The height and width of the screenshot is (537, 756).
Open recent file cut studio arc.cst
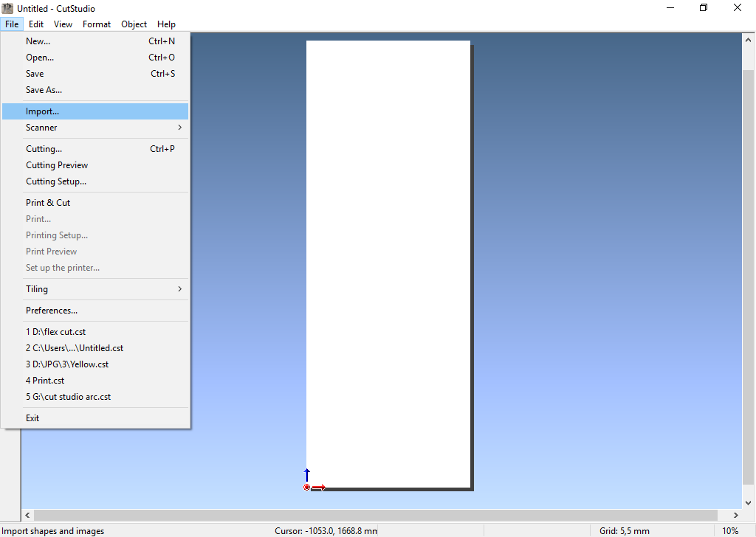tap(95, 397)
